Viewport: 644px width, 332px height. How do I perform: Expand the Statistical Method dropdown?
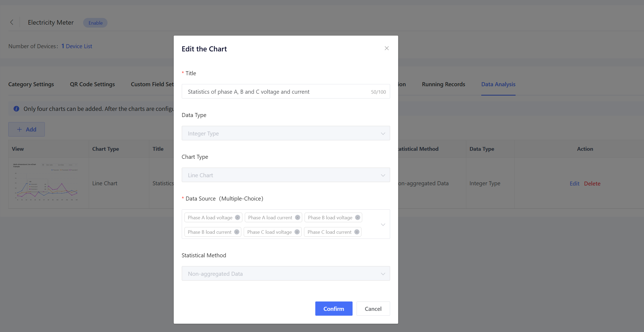(286, 273)
